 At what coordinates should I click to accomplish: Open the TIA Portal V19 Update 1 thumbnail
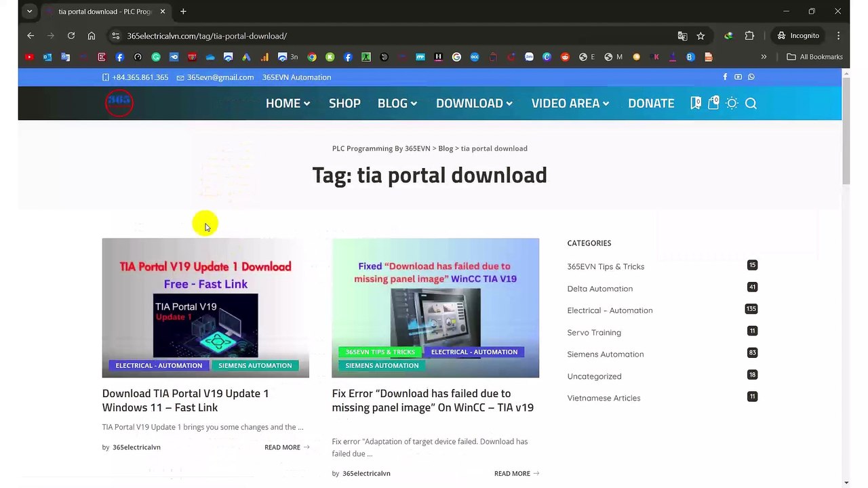[x=205, y=308]
